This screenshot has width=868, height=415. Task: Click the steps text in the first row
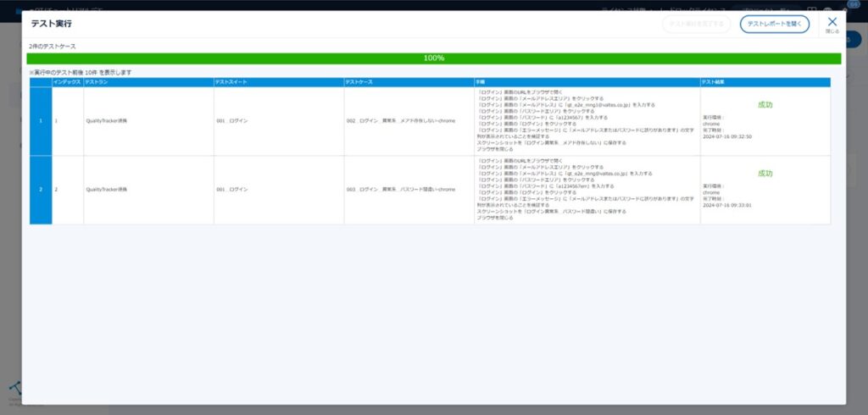tap(576, 119)
